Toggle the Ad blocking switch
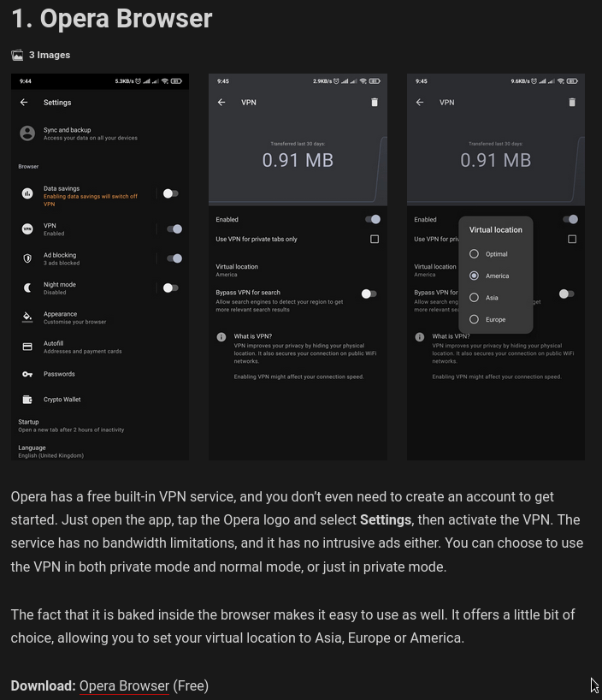 tap(174, 258)
